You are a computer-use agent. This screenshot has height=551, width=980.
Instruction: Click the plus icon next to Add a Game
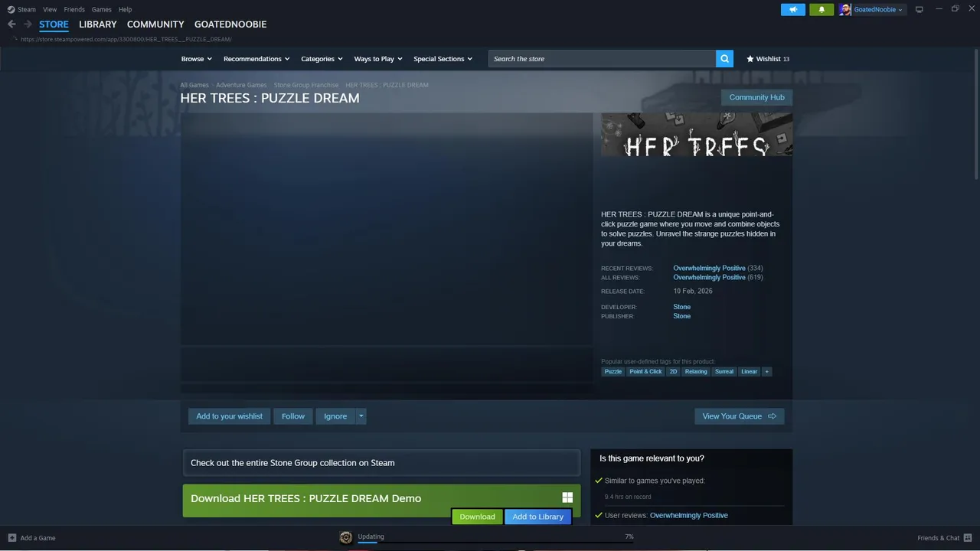pos(11,538)
